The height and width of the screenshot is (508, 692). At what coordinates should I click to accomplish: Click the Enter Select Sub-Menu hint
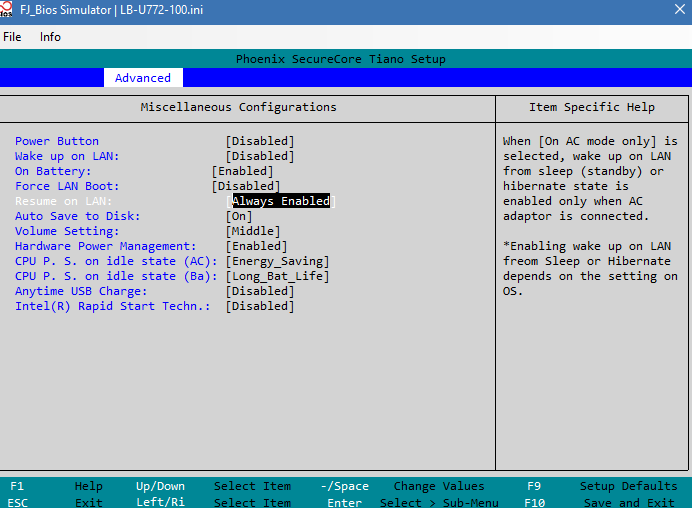(x=413, y=503)
